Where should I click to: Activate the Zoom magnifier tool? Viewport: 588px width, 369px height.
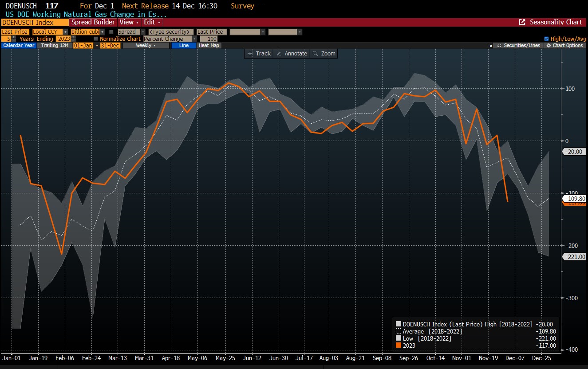pyautogui.click(x=324, y=54)
